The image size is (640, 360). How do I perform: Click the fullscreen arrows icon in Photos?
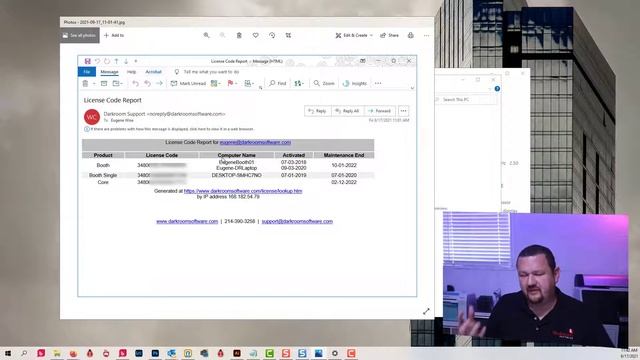pos(426,311)
